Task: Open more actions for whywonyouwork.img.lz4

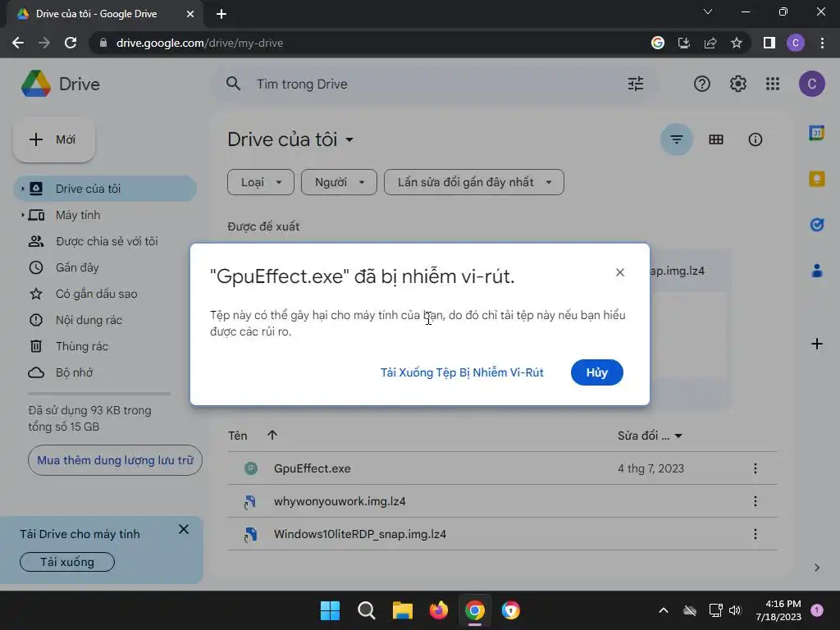Action: click(756, 501)
